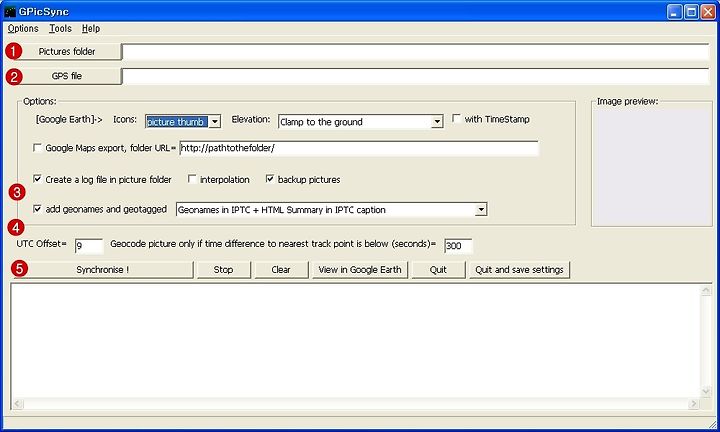Close the GPicSync window
The image size is (720, 432).
coord(708,11)
